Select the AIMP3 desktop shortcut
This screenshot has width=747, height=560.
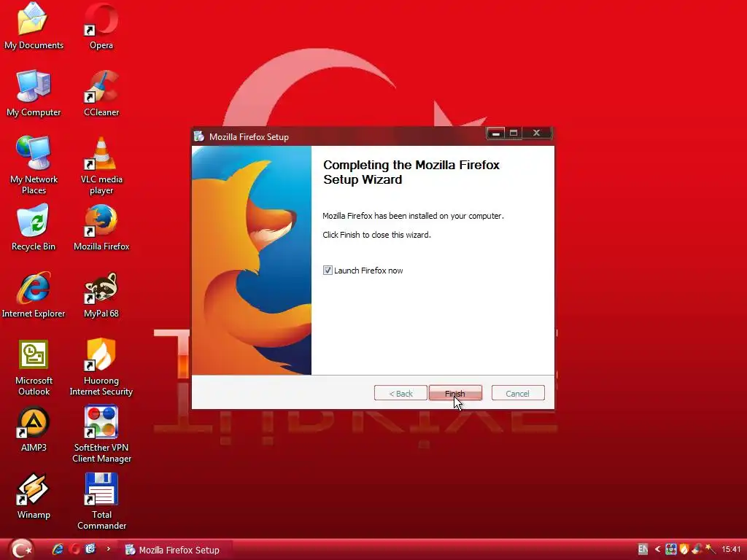pos(34,429)
